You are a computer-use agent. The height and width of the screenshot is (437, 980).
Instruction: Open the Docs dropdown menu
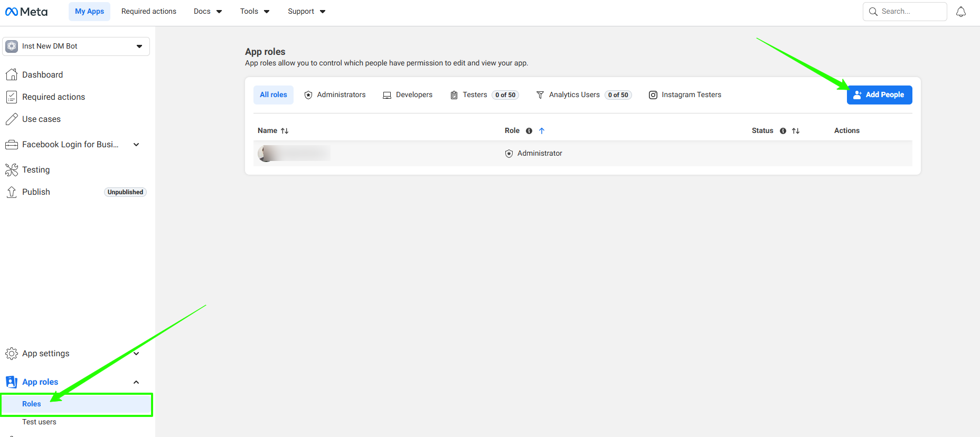pos(208,12)
